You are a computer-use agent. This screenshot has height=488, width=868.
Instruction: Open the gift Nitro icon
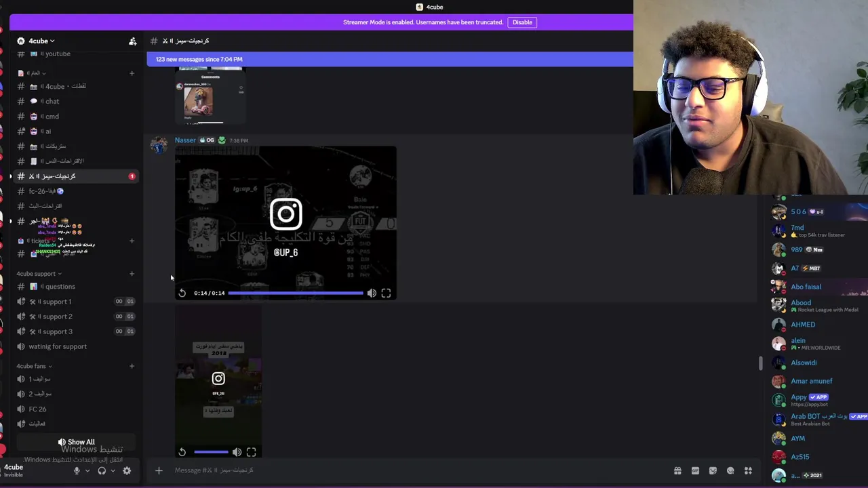(677, 470)
